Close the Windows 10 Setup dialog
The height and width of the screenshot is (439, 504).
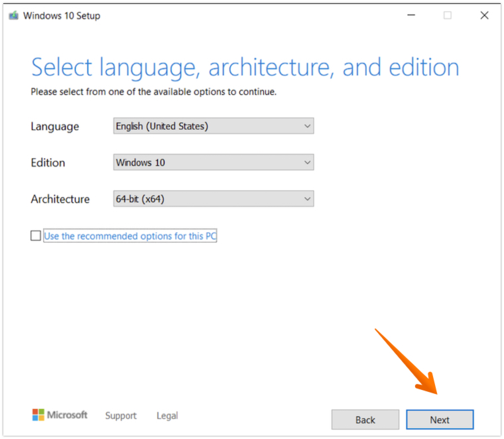[x=484, y=15]
